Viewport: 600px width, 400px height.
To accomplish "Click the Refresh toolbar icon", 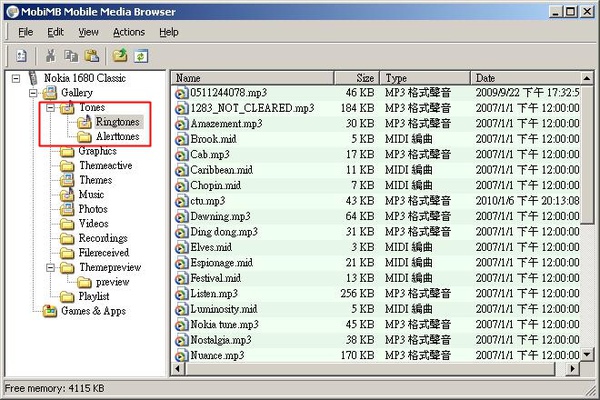I will (x=140, y=56).
